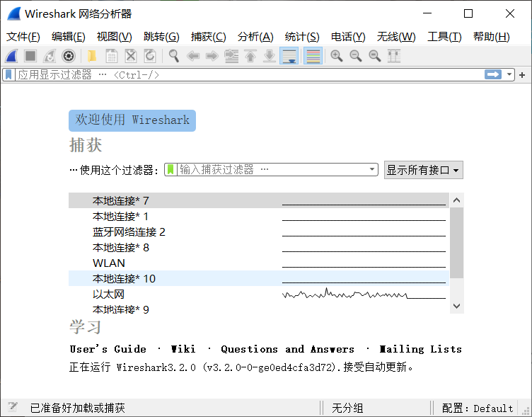This screenshot has height=417, width=532.
Task: Open the 捕获(C) menu
Action: pos(208,37)
